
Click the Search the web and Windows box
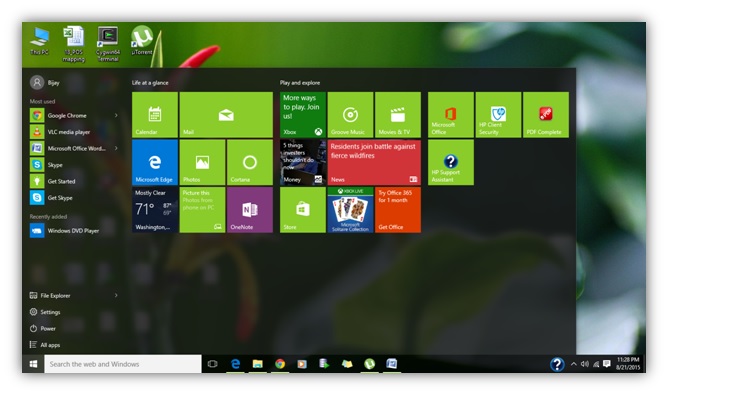[x=123, y=364]
